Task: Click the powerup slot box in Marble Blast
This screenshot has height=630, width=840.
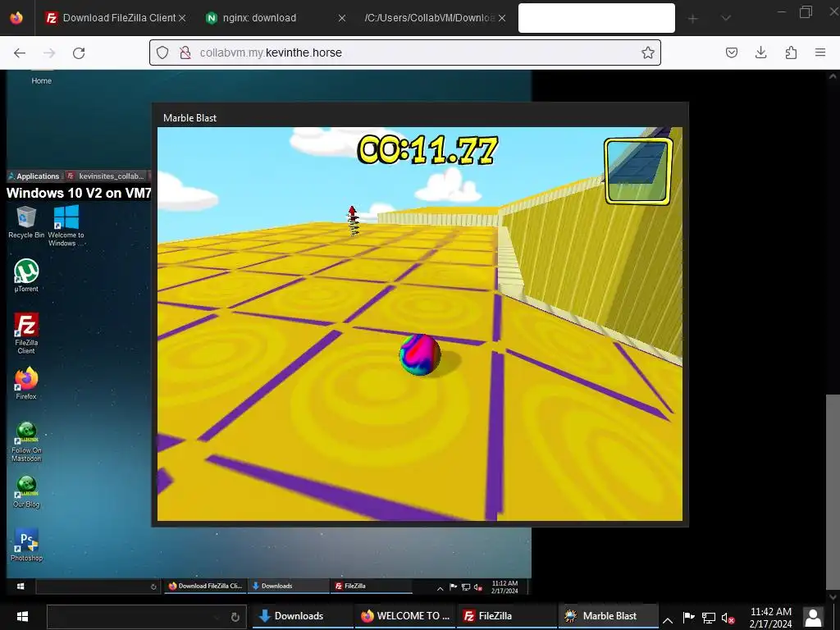Action: pos(638,171)
